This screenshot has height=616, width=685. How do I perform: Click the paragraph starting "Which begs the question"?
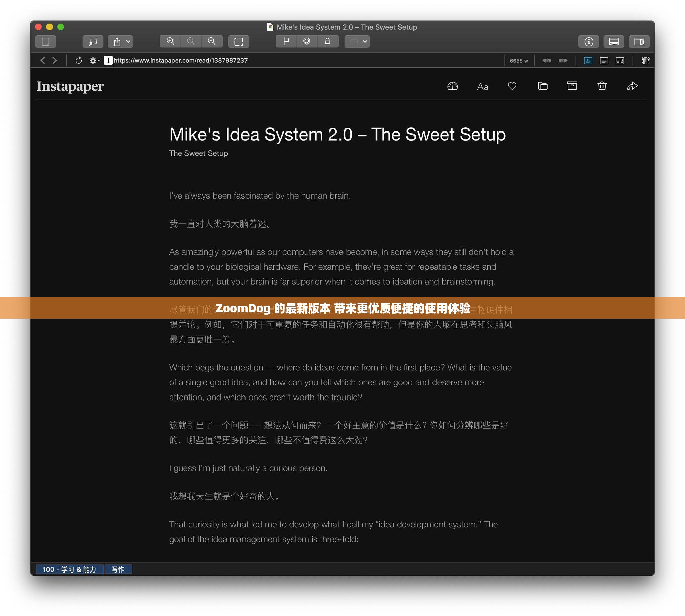coord(340,382)
